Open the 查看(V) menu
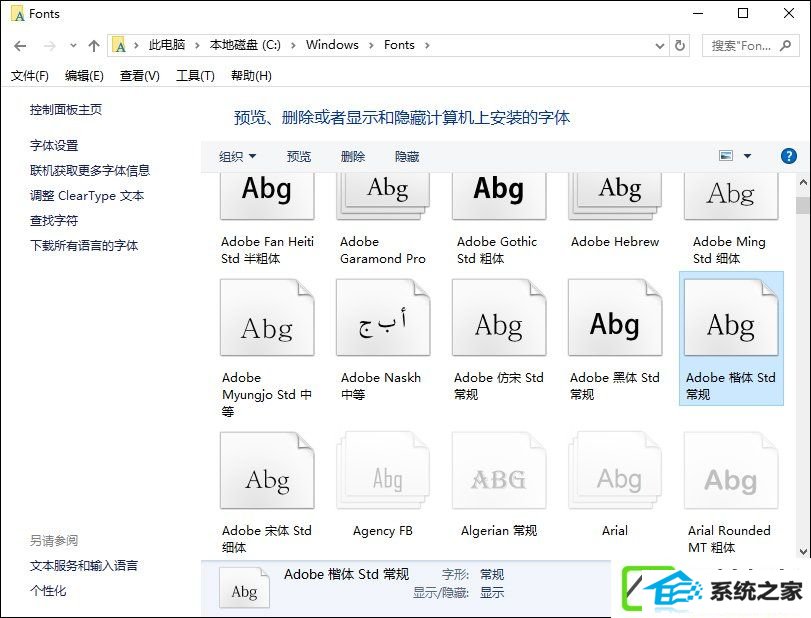The width and height of the screenshot is (811, 618). (140, 76)
